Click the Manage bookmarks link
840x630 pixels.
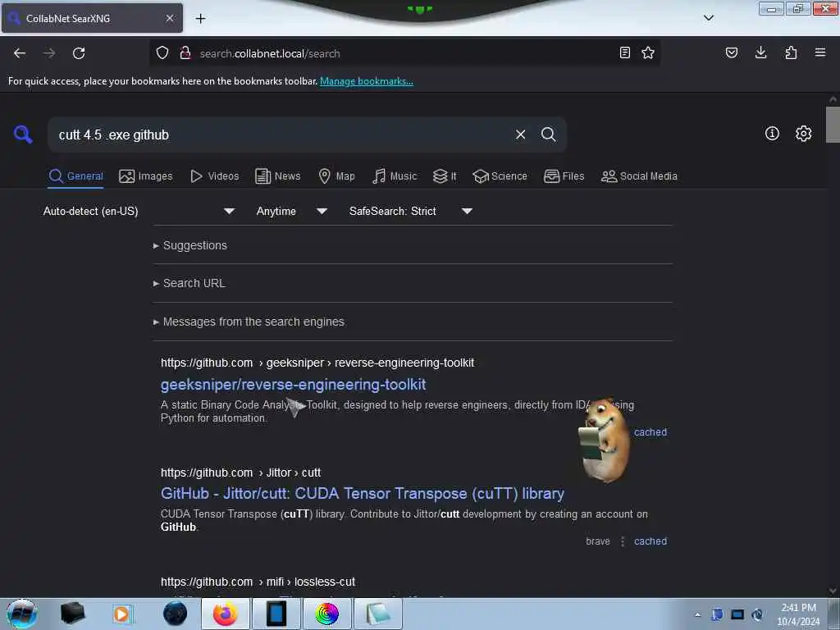(367, 81)
